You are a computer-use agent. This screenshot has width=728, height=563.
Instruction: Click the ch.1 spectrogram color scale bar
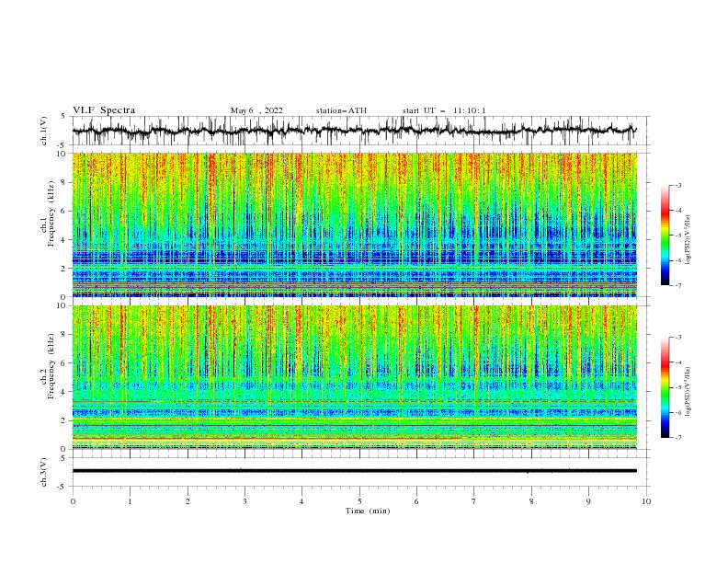(x=665, y=236)
